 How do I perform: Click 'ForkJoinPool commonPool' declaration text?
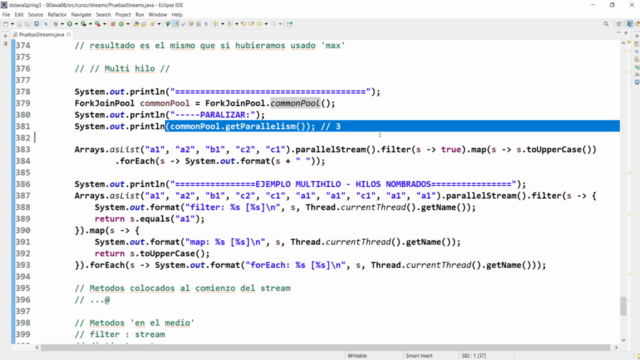click(x=132, y=103)
